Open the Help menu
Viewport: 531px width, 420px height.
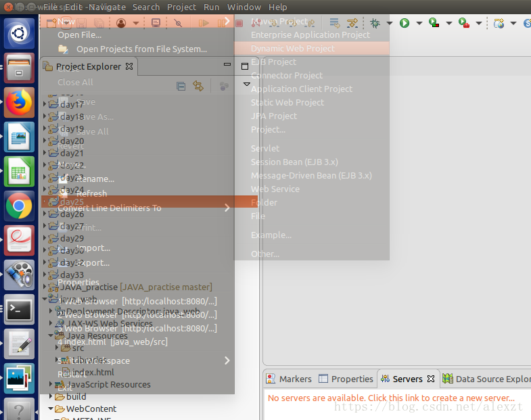tap(278, 7)
